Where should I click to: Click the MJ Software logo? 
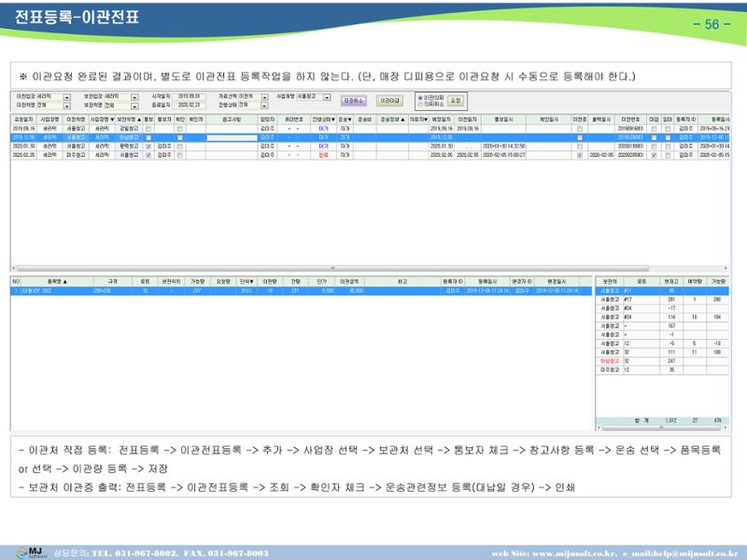click(32, 553)
